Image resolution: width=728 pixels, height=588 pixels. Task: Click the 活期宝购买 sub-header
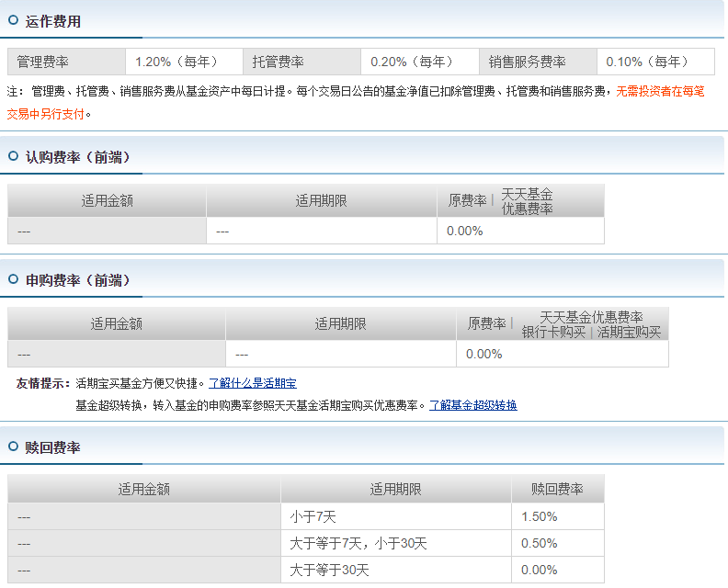629,333
